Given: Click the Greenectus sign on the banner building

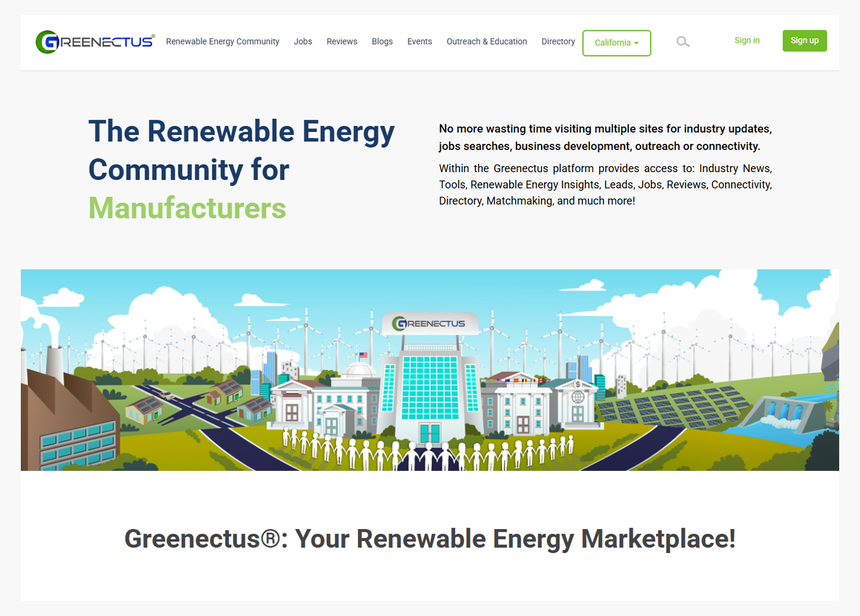Looking at the screenshot, I should click(429, 323).
